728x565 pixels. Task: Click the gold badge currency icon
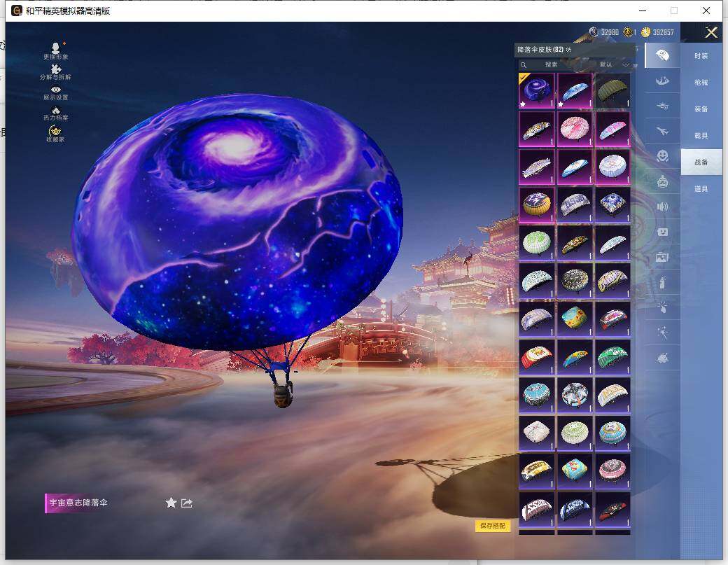point(628,32)
